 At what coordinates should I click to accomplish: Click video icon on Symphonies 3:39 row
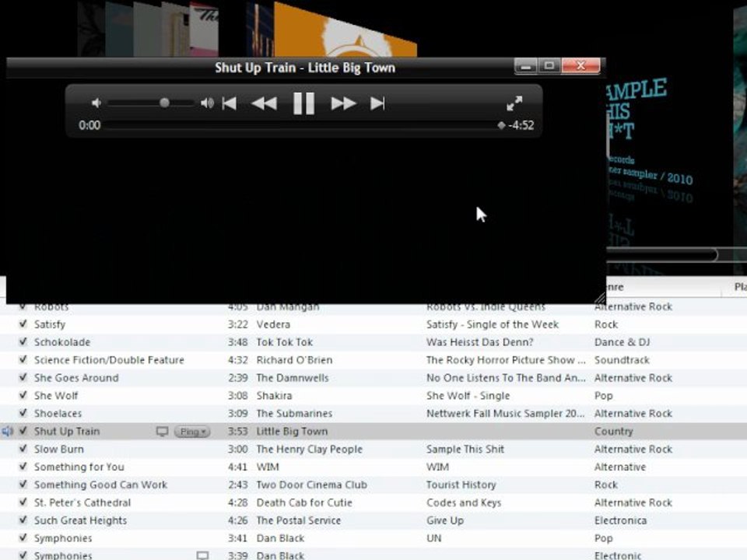[202, 555]
